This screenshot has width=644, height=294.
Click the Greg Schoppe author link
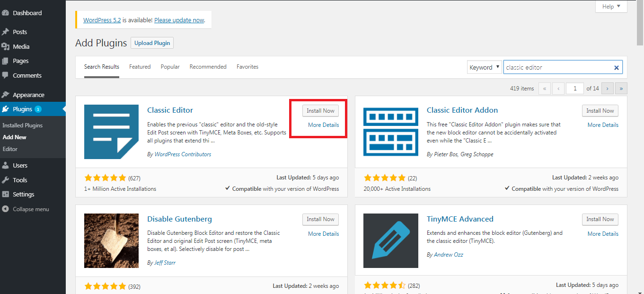click(478, 154)
